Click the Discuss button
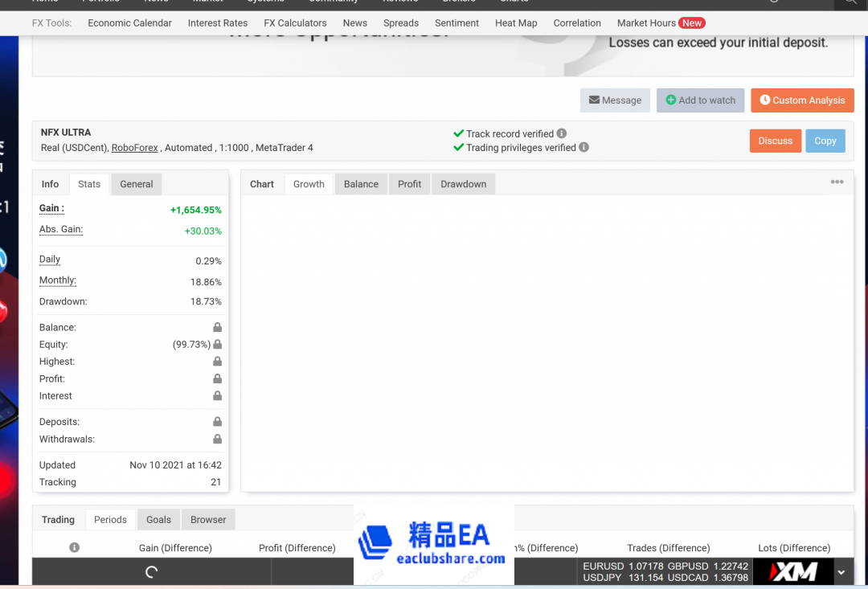This screenshot has width=868, height=589. coord(775,140)
